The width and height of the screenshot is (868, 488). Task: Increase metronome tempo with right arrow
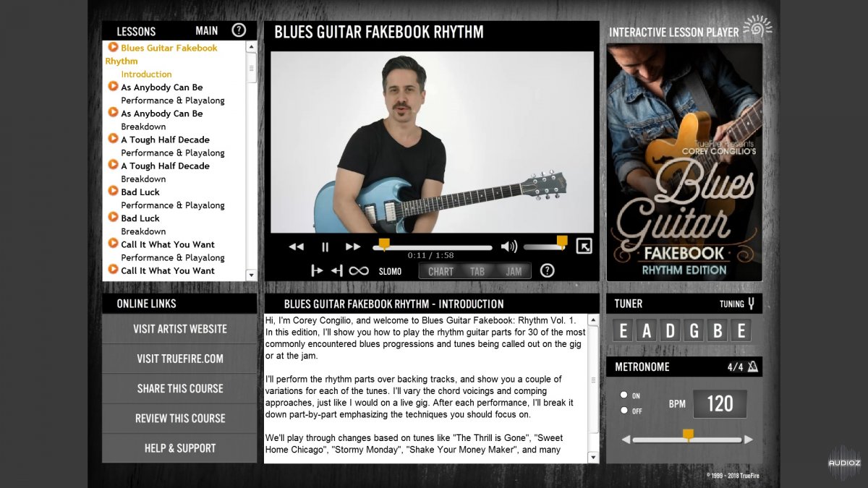[x=749, y=439]
